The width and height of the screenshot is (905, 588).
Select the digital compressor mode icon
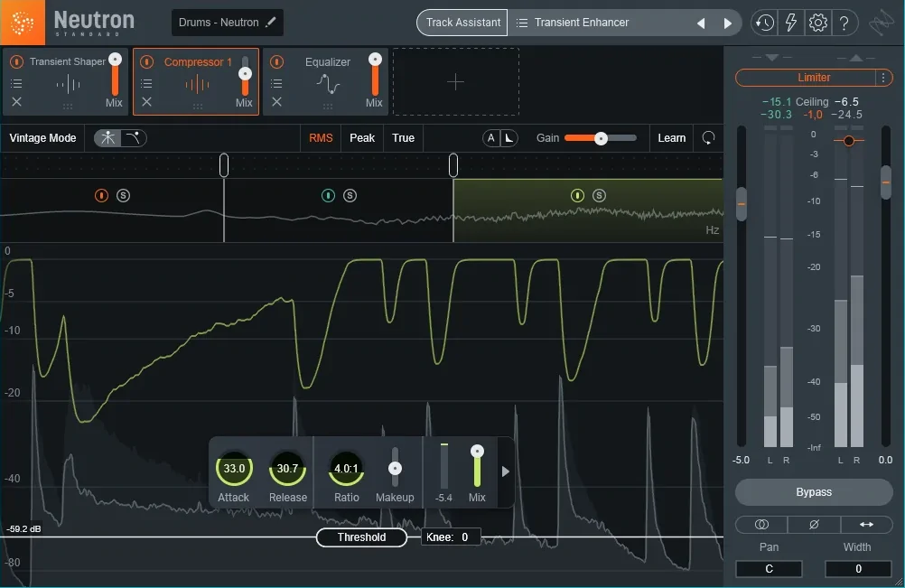[x=107, y=138]
